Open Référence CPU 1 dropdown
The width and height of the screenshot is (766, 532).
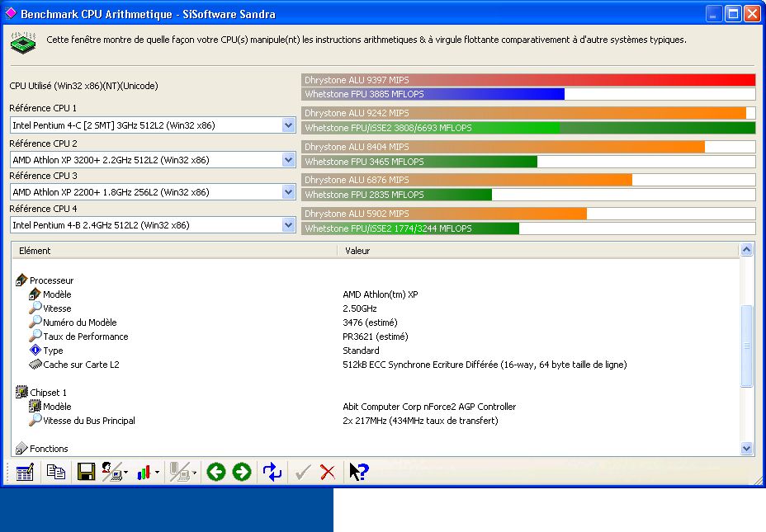(x=288, y=125)
